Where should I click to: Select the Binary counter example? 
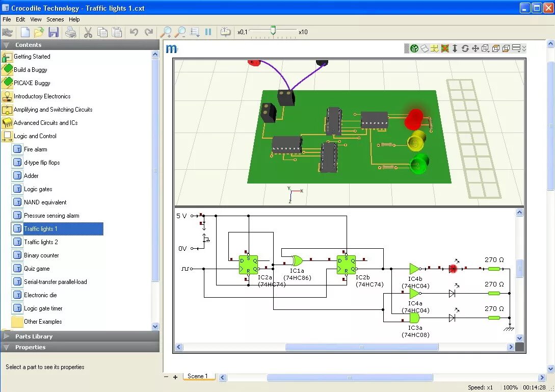tap(41, 255)
